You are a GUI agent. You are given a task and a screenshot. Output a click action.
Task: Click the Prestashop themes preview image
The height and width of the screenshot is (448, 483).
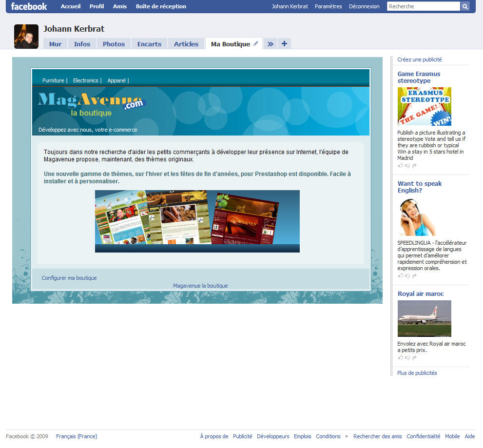click(197, 221)
